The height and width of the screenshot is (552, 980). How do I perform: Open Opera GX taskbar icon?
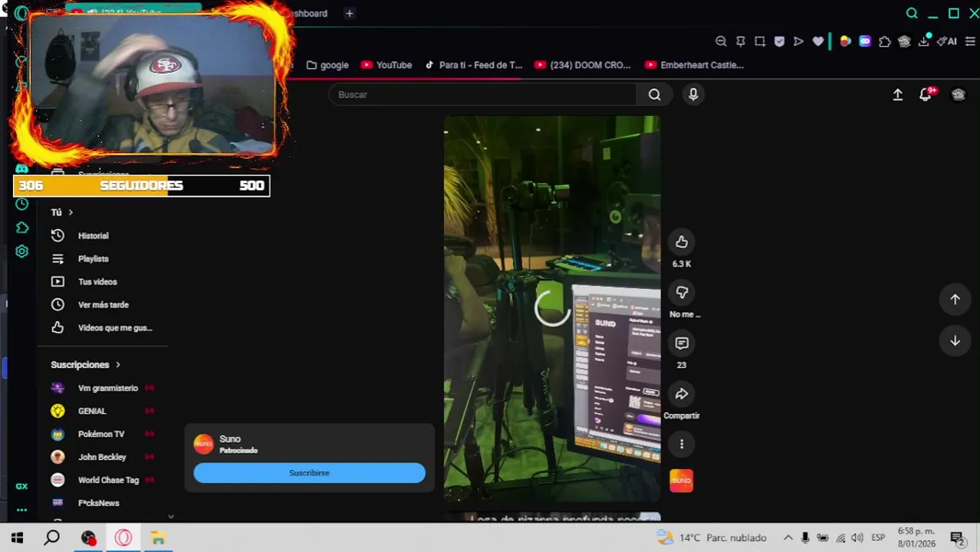click(123, 538)
